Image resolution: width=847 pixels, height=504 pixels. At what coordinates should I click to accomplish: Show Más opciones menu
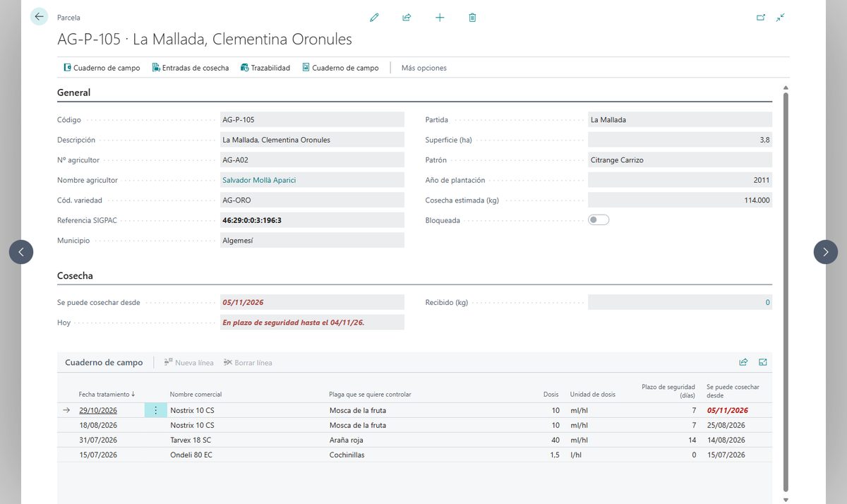[x=424, y=68]
